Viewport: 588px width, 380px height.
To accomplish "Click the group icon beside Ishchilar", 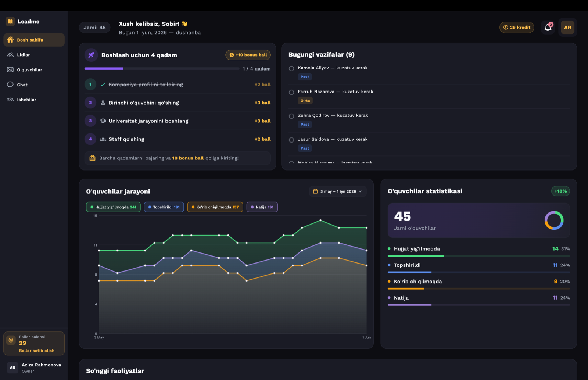I will (10, 100).
